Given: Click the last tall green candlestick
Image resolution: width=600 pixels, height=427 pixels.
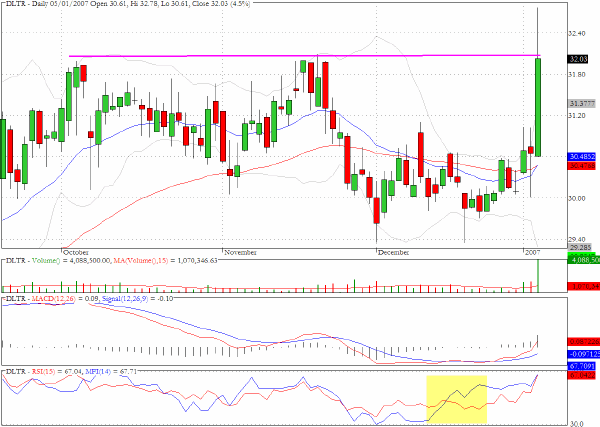Looking at the screenshot, I should coord(538,108).
